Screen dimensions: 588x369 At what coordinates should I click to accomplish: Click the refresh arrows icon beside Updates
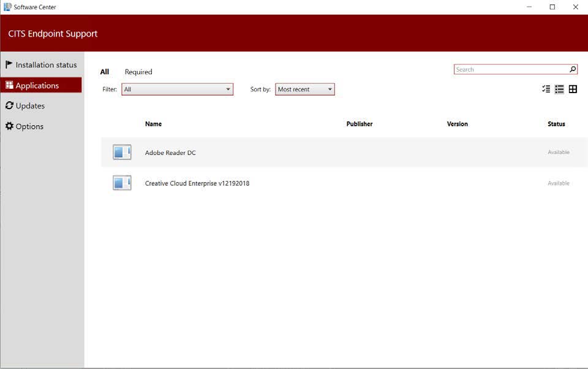(9, 105)
